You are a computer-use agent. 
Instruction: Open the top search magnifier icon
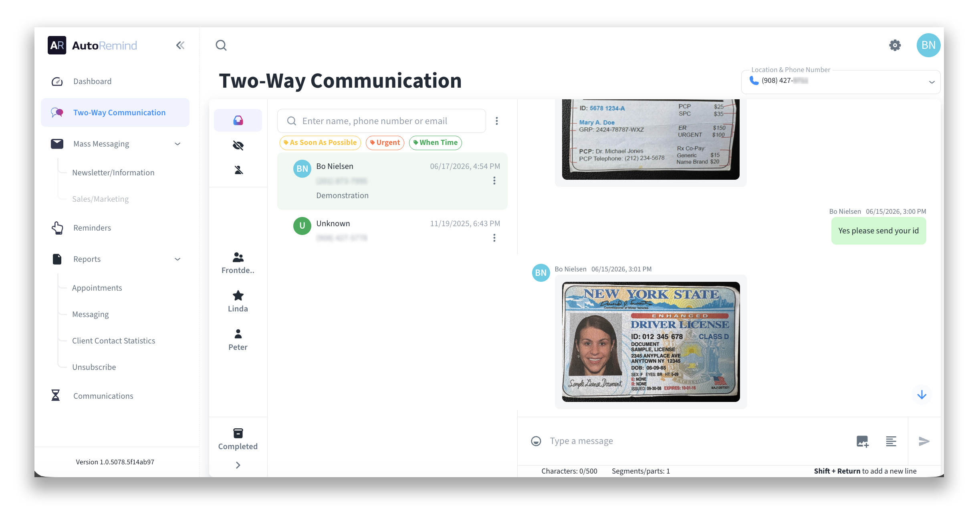pyautogui.click(x=221, y=45)
